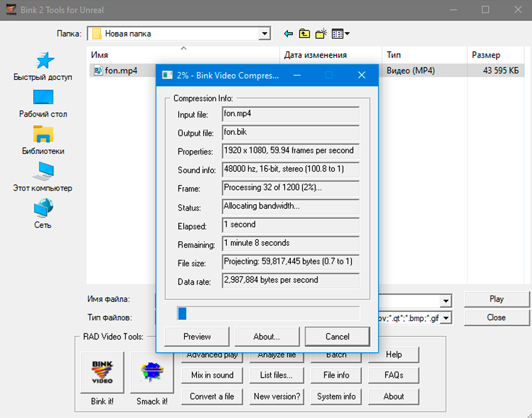Screen dimensions: 532x418
Task: Click the Bink 2 Tools window icon
Action: 11,9
